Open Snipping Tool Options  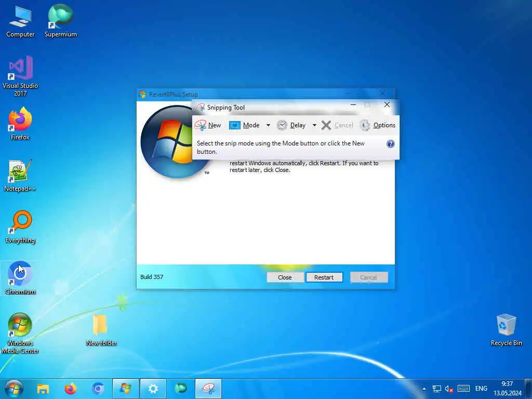pos(378,125)
